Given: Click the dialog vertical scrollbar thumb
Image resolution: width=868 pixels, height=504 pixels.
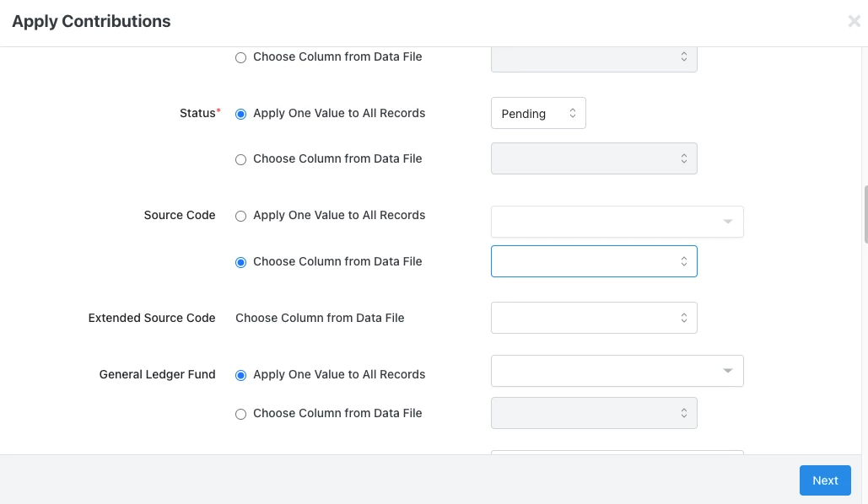Looking at the screenshot, I should (x=865, y=215).
